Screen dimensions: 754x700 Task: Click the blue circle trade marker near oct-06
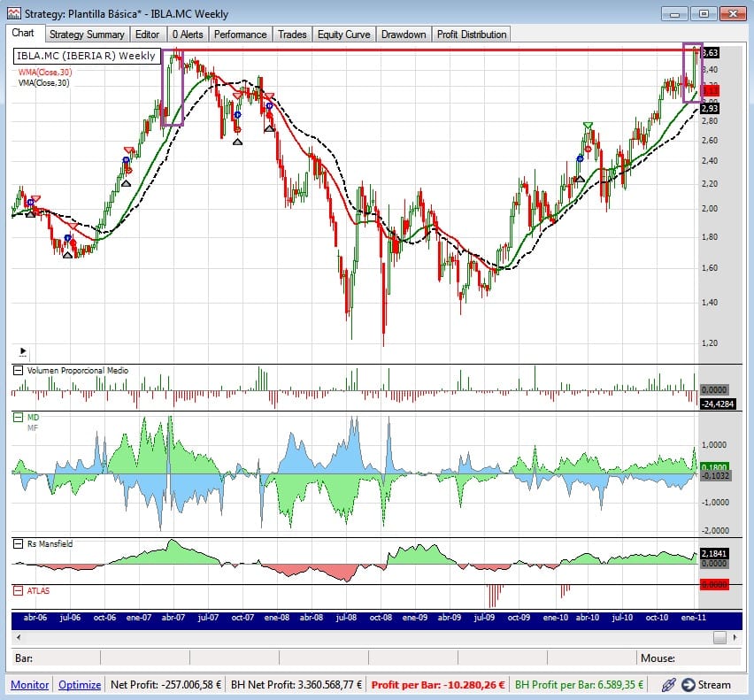126,160
